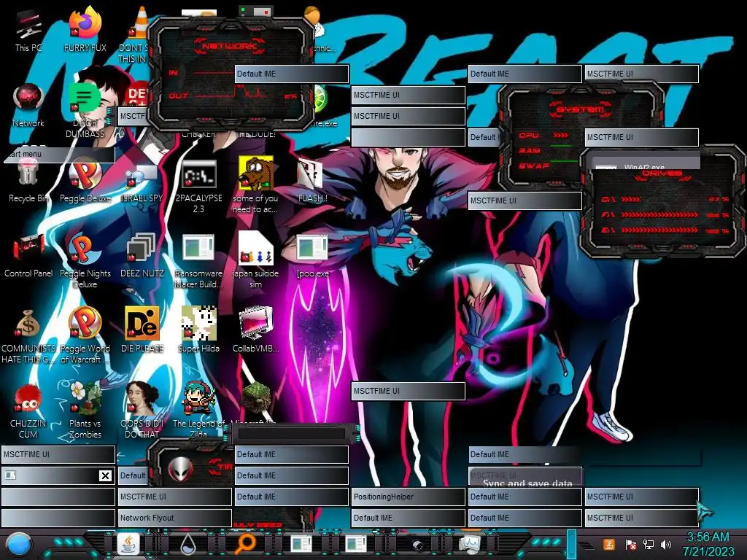Screen dimensions: 747x560
Task: Launch the FURRY FUX Firefox shortcut
Action: 85,28
